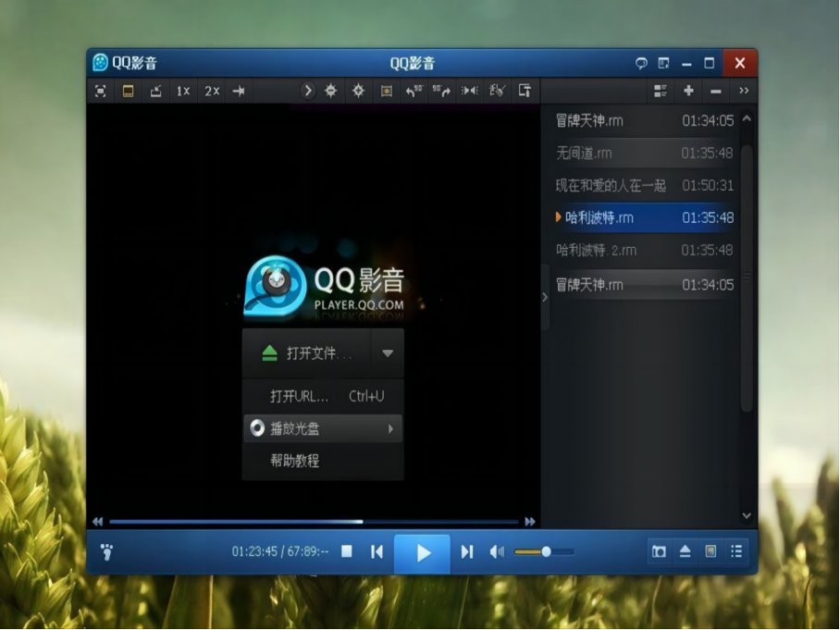This screenshot has height=630, width=840.
Task: Select the 1x playback speed icon
Action: [x=181, y=91]
